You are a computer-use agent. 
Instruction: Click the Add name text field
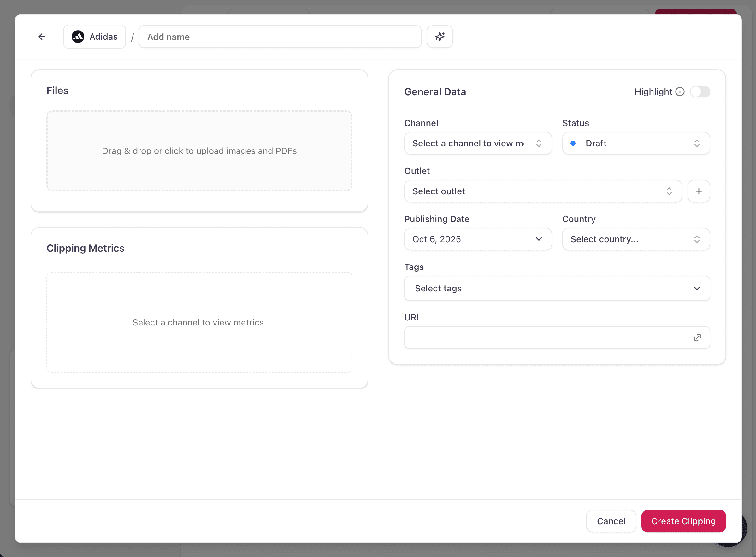(280, 37)
